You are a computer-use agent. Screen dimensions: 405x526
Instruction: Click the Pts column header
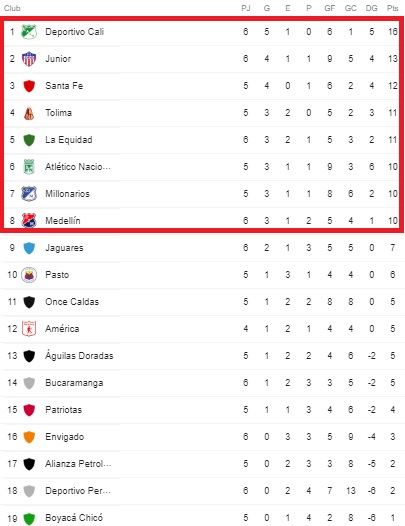click(x=392, y=8)
